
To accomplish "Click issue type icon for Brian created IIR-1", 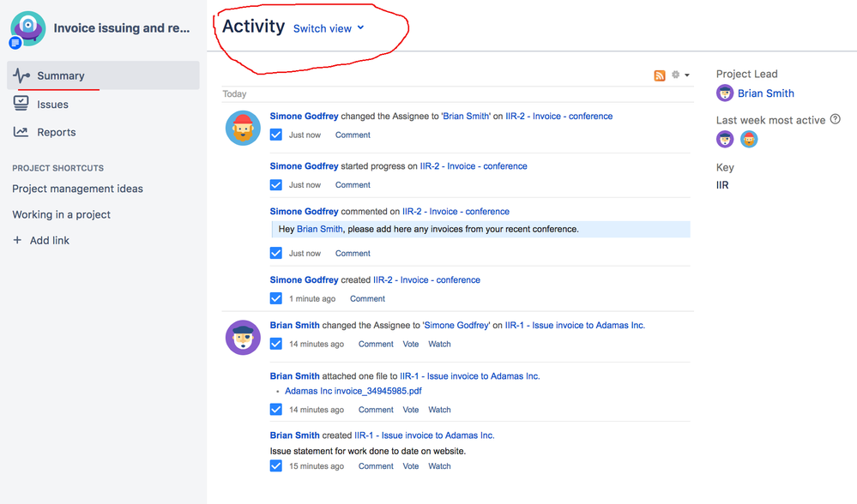I will tap(276, 465).
